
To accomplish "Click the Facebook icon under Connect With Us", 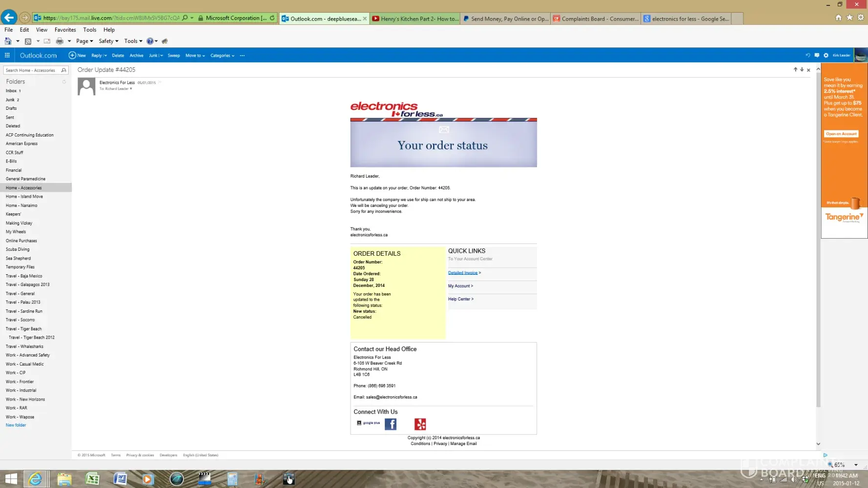I will [x=391, y=424].
